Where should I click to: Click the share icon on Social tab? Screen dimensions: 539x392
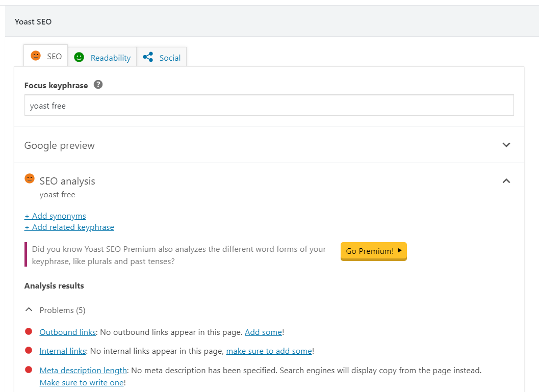point(148,57)
